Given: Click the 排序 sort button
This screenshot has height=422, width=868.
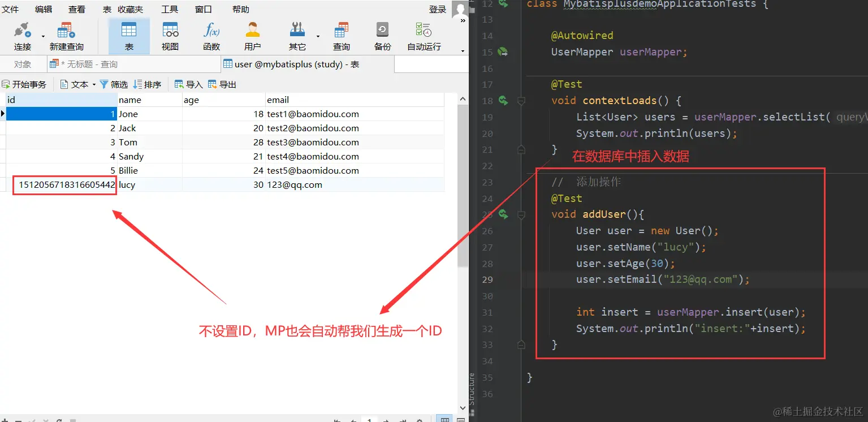Looking at the screenshot, I should point(147,84).
